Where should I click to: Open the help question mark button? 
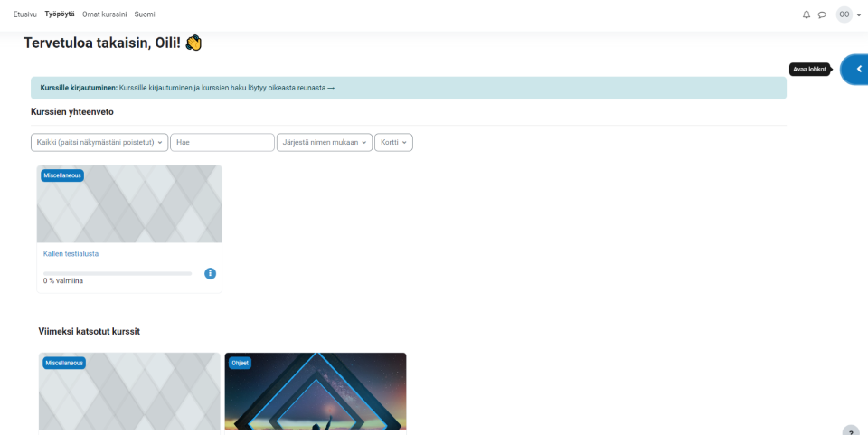tap(851, 431)
